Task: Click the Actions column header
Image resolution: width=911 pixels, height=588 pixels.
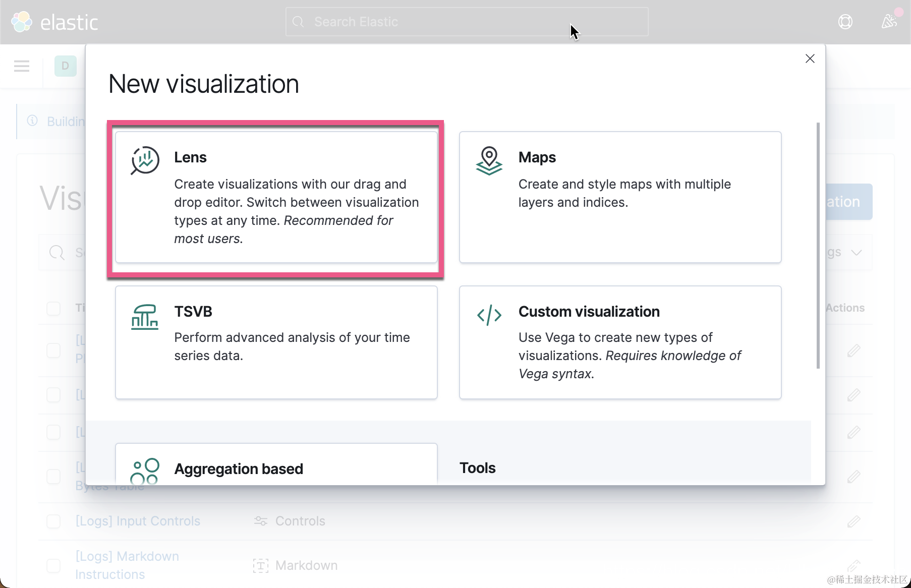Action: pos(845,308)
